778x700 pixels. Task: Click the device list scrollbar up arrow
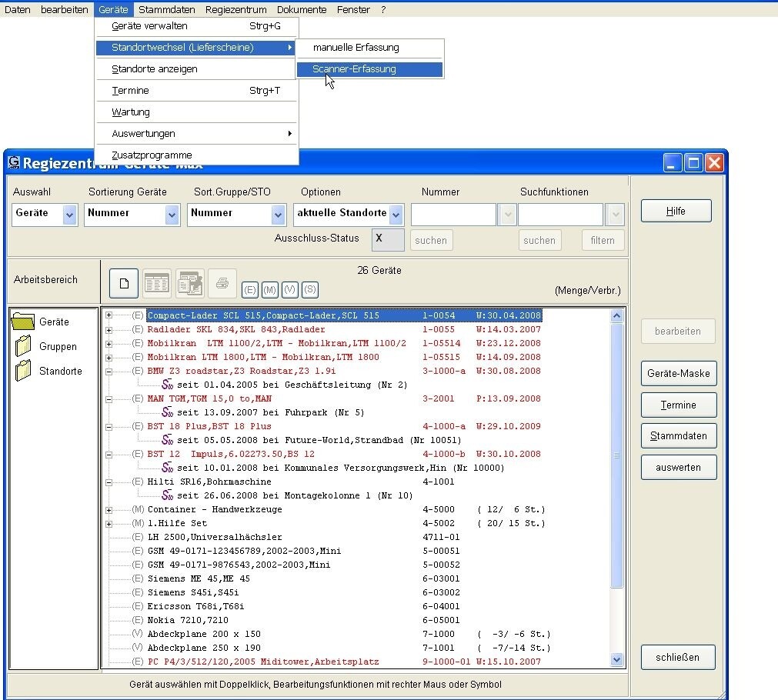[616, 315]
